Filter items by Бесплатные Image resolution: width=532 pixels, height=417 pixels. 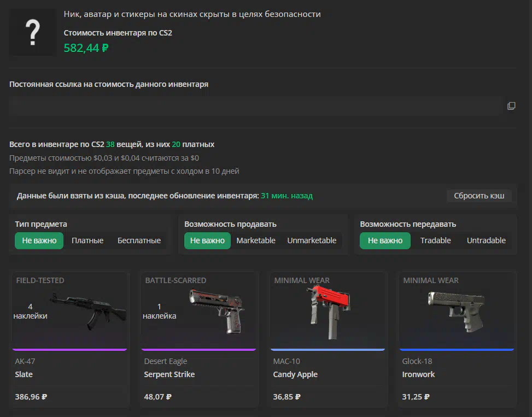[139, 240]
